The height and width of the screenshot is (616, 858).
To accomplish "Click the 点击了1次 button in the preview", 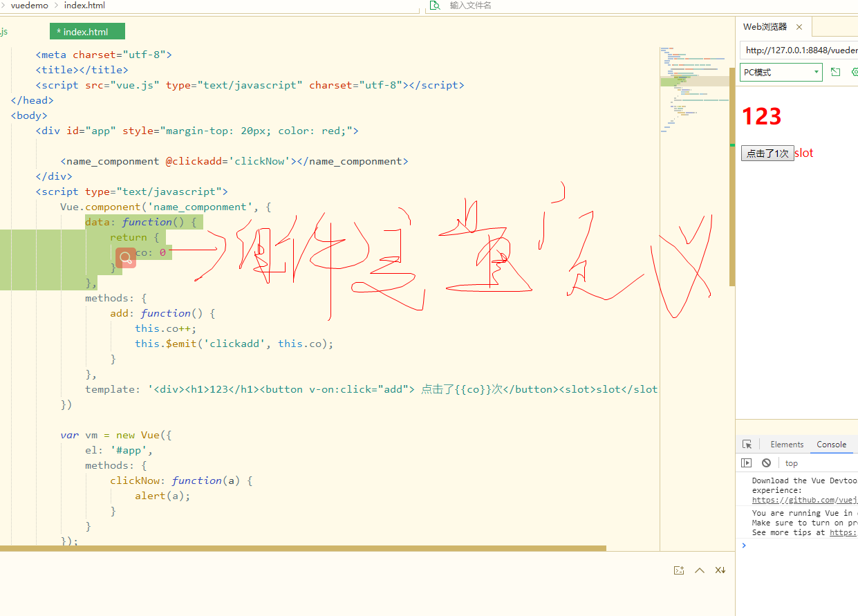I will click(x=767, y=153).
